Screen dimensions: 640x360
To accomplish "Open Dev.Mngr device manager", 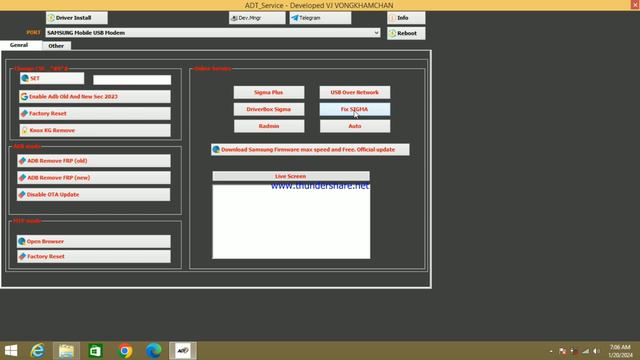I will [x=257, y=18].
